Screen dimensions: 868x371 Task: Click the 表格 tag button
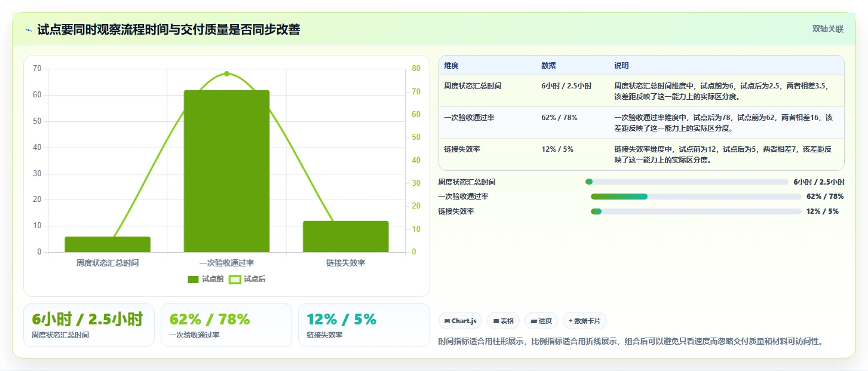point(503,321)
